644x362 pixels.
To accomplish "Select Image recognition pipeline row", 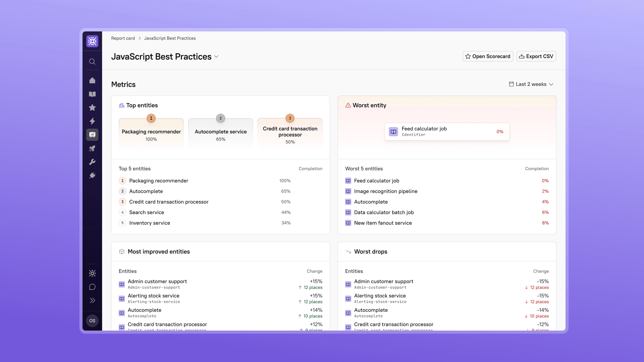I will (447, 191).
